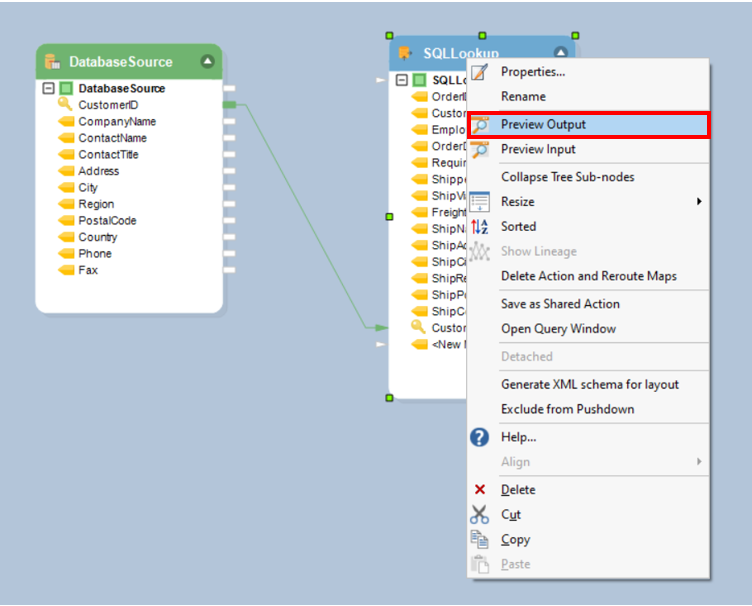The height and width of the screenshot is (606, 752).
Task: Collapse the SQLLookup root tree node
Action: (401, 80)
